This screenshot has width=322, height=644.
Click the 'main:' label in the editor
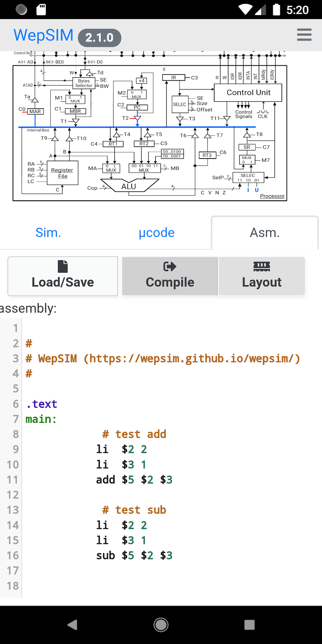pyautogui.click(x=41, y=419)
